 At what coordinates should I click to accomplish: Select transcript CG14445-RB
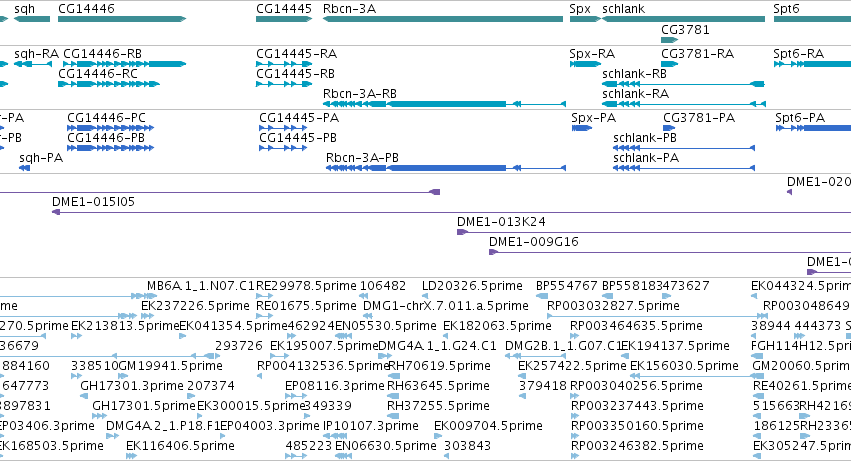point(296,73)
